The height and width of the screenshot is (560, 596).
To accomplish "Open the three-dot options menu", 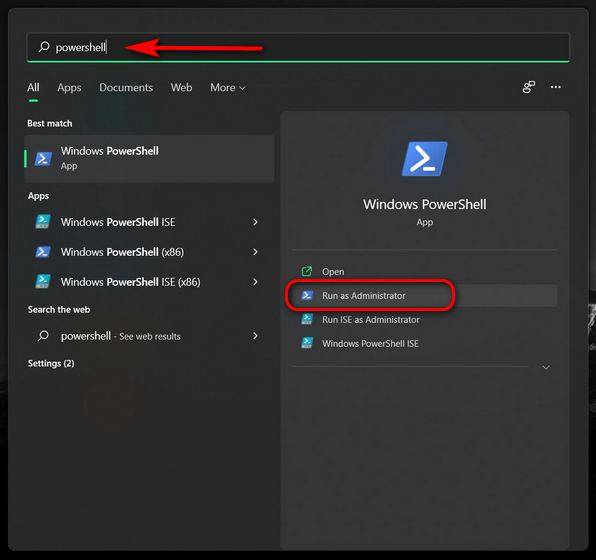I will coord(556,87).
